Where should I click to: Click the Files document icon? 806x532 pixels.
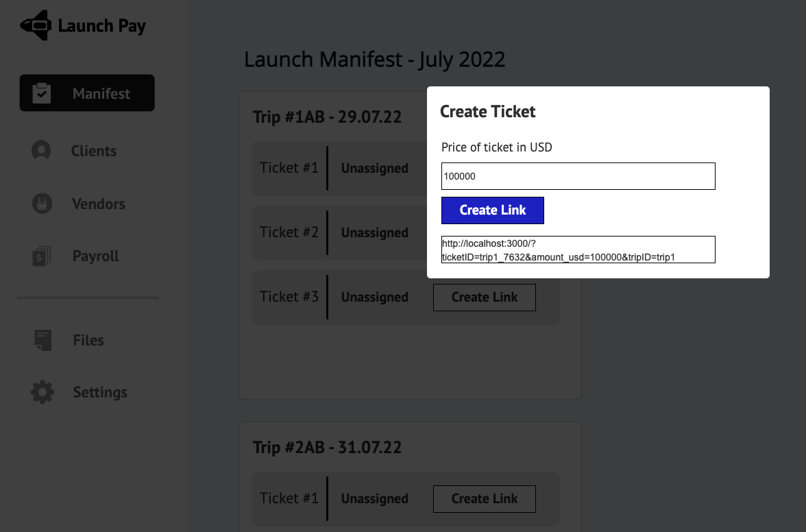(x=42, y=340)
